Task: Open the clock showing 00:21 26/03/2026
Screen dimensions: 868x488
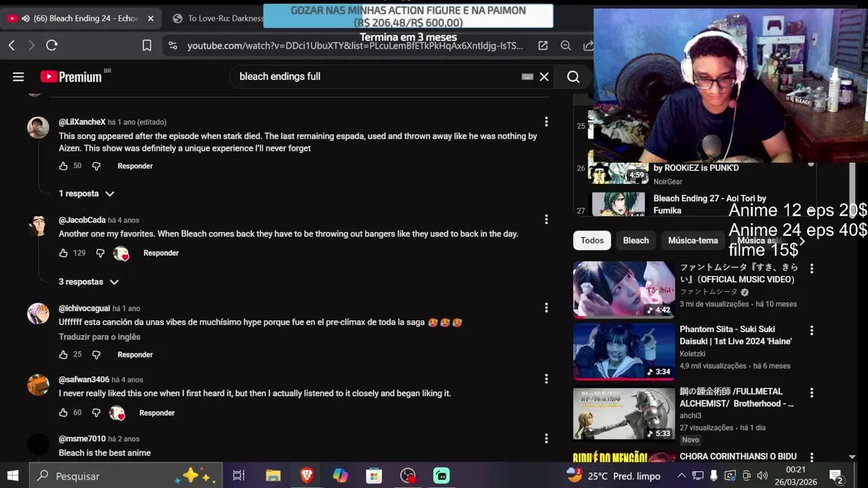Action: point(796,476)
